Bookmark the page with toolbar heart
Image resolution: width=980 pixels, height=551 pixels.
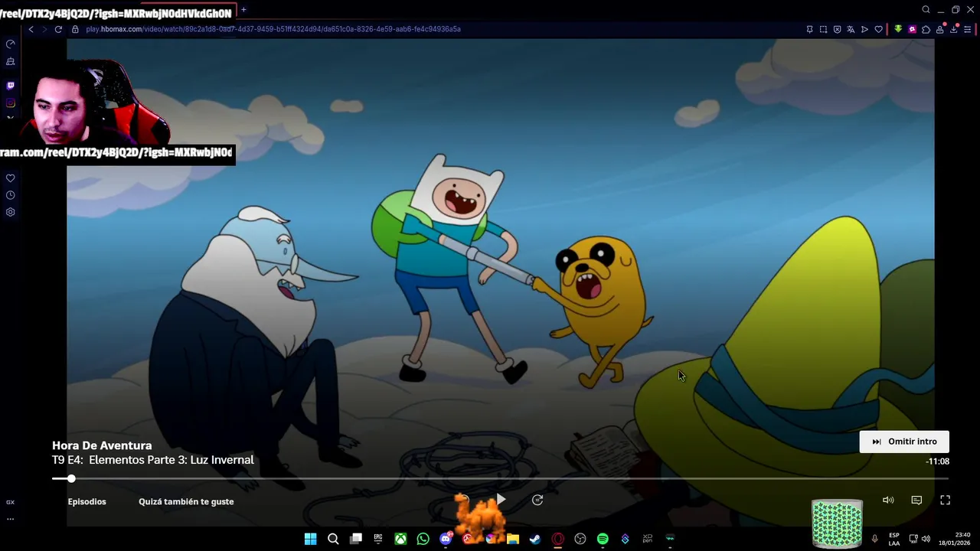(878, 29)
